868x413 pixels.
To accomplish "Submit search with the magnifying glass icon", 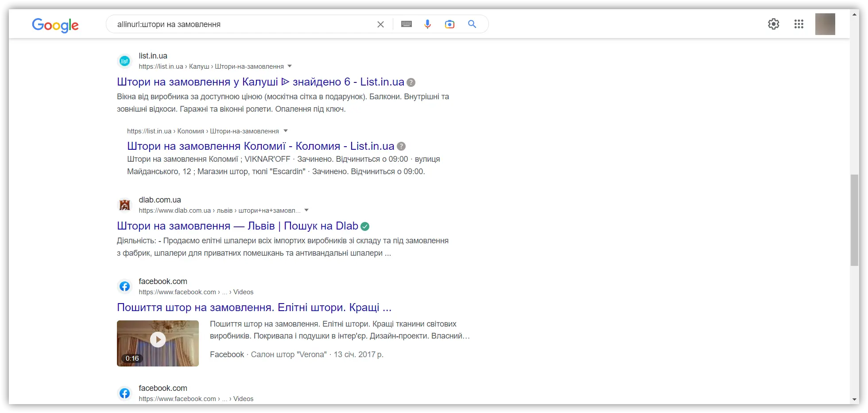I will pos(472,24).
